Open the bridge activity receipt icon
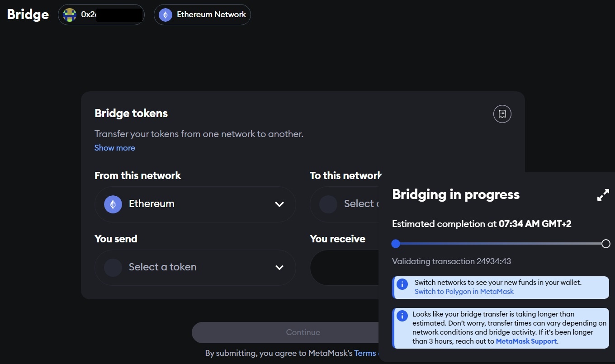This screenshot has height=364, width=615. coord(502,114)
